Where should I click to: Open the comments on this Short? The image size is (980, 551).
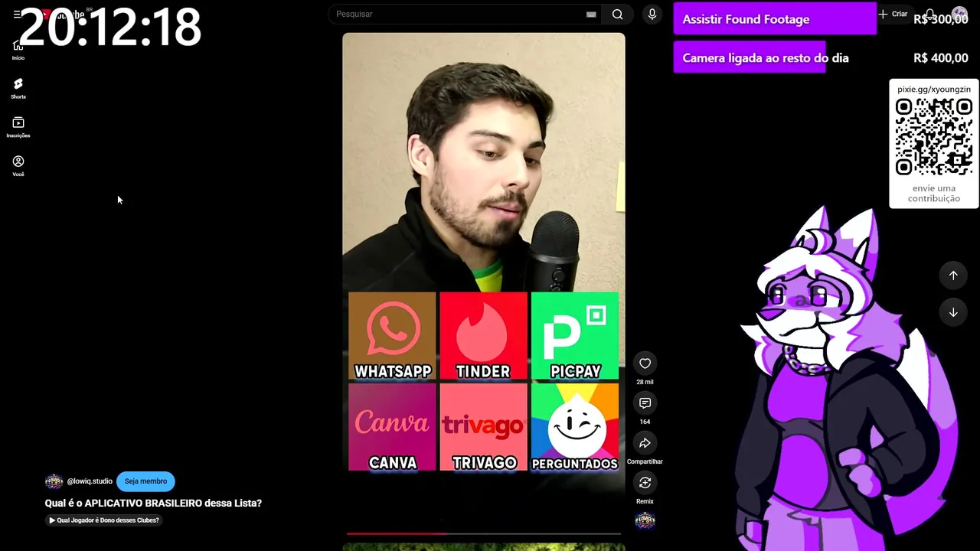pos(645,403)
